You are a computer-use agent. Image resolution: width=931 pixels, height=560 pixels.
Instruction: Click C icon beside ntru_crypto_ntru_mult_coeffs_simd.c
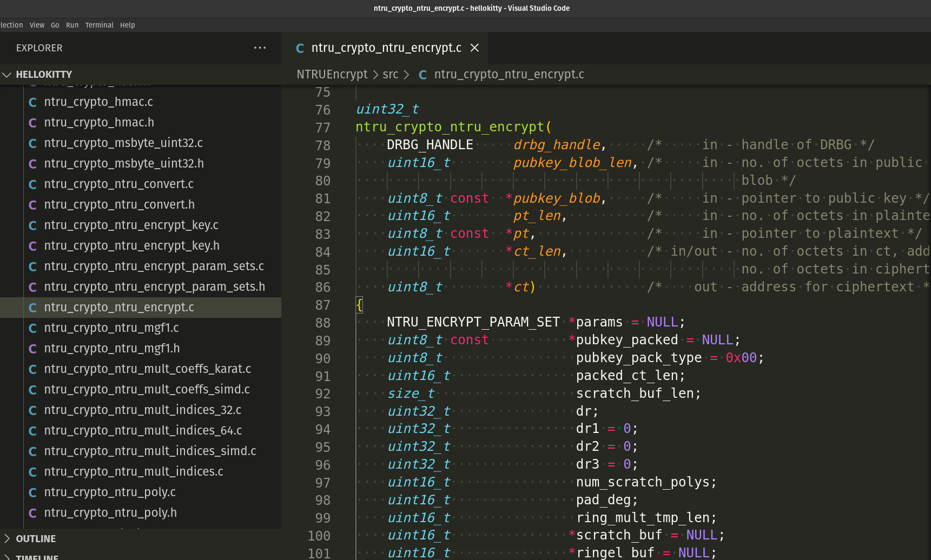point(32,390)
